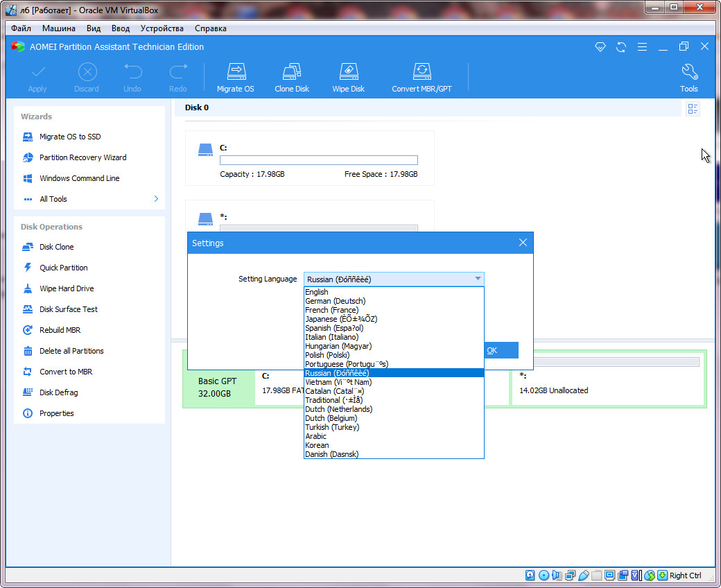Open Windows Command Line wizard
This screenshot has width=721, height=588.
(x=79, y=178)
